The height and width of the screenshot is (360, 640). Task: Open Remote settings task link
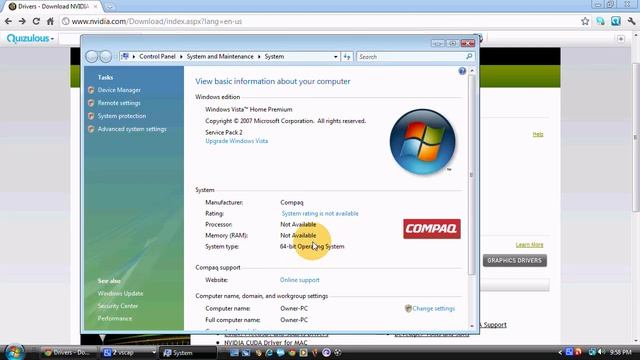119,103
